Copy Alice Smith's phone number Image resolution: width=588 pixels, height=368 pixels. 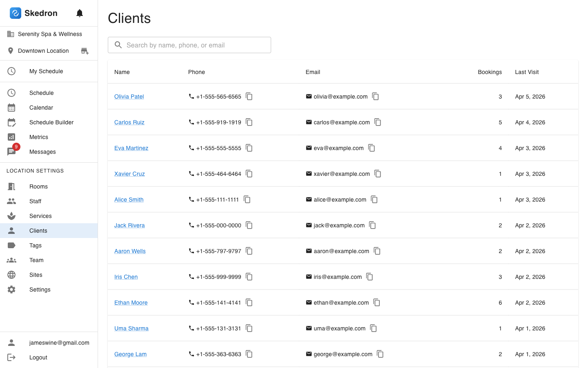coord(247,200)
